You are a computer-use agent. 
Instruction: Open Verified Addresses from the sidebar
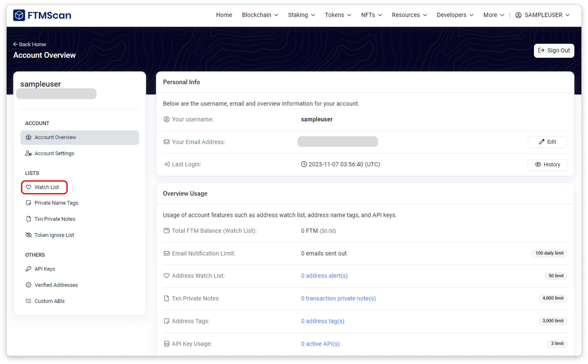pos(79,285)
